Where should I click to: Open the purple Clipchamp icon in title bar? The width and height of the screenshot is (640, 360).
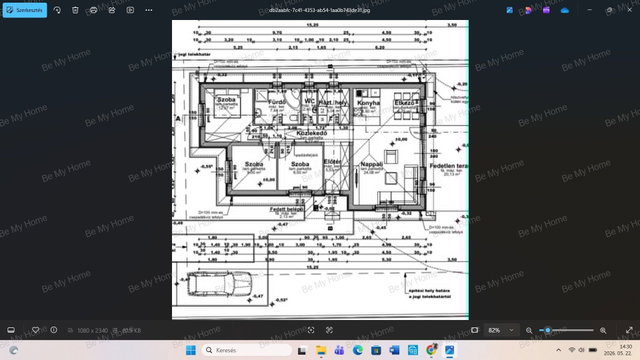click(x=546, y=10)
